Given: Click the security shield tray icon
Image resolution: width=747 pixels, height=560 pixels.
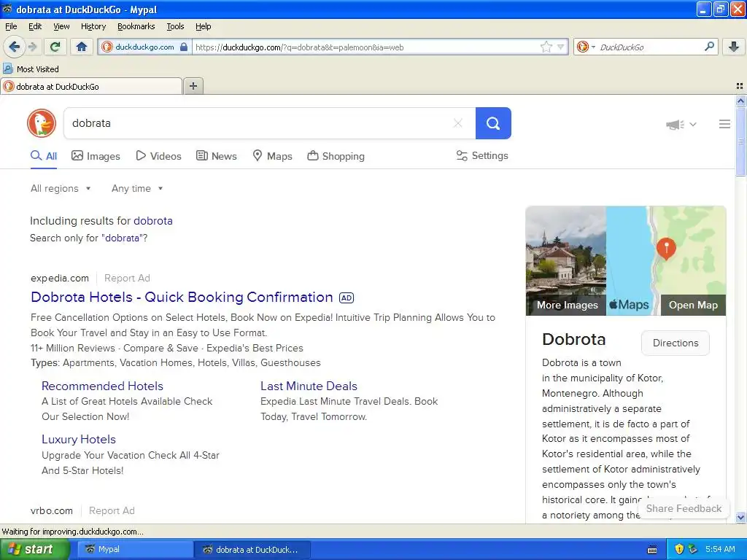Looking at the screenshot, I should pos(679,549).
